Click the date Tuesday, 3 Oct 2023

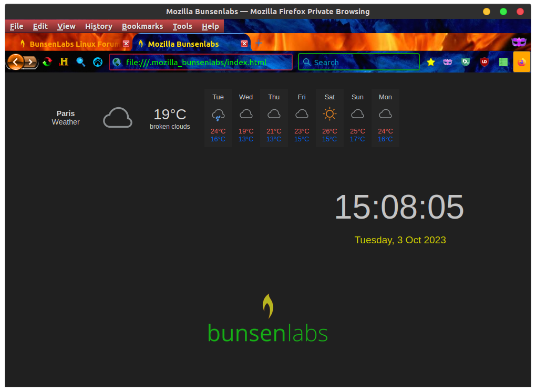point(400,240)
